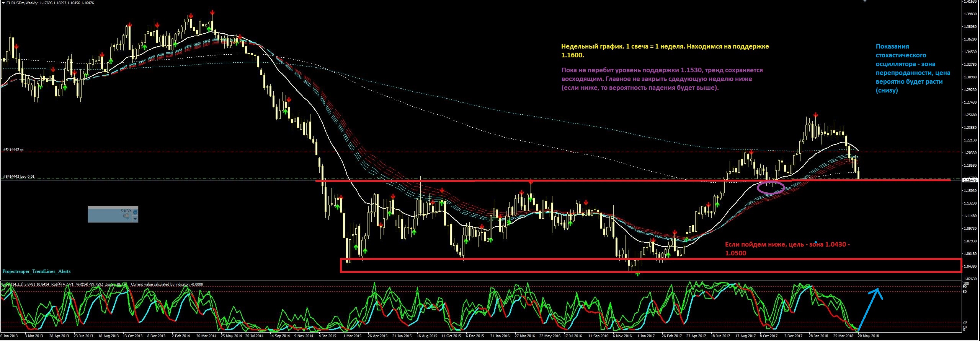Image resolution: width=980 pixels, height=341 pixels.
Task: Click the 1.04380 price scale label
Action: 970,266
